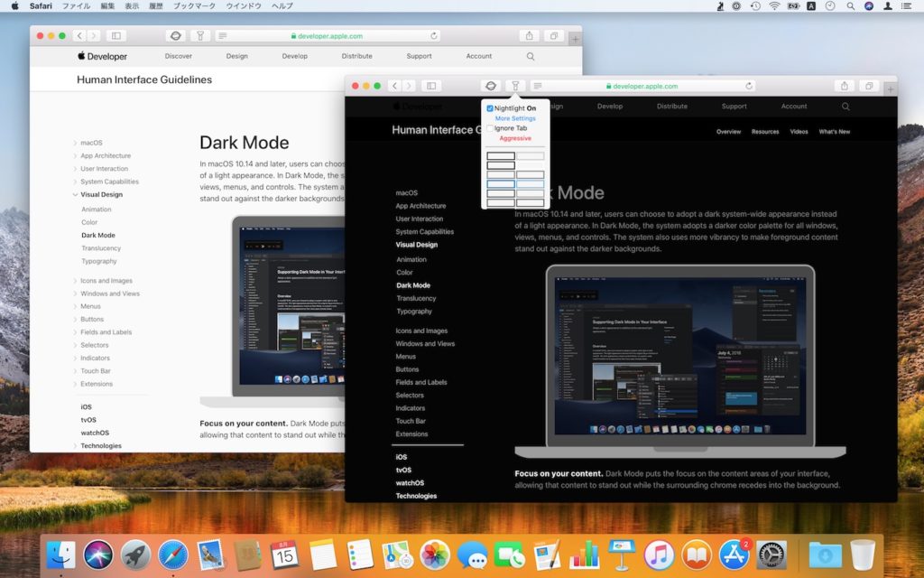This screenshot has height=578, width=924.
Task: Toggle the Safari sidebar icon
Action: (x=432, y=86)
